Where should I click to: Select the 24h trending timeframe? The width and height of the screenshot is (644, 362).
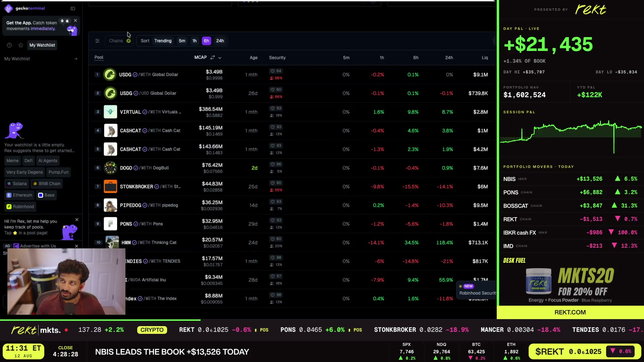220,41
